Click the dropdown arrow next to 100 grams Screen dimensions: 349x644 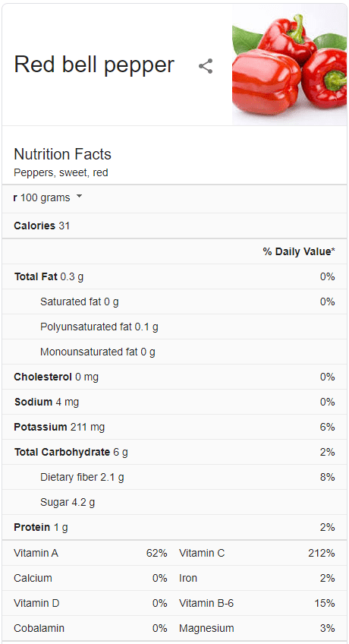click(79, 197)
